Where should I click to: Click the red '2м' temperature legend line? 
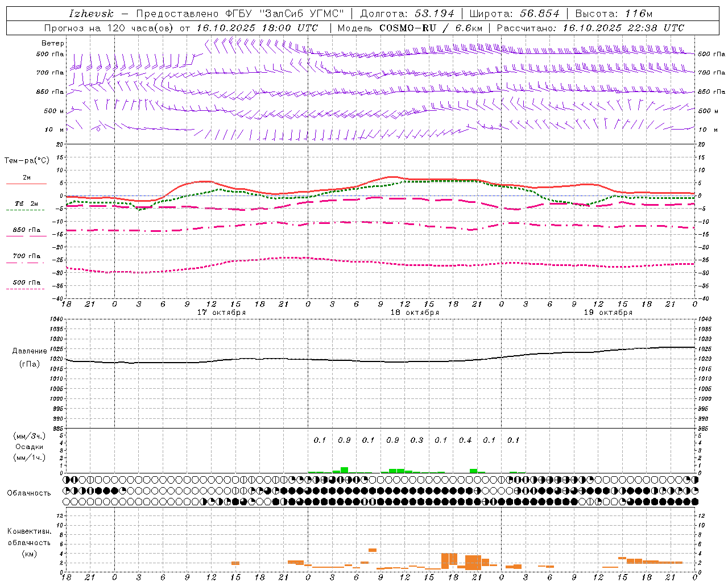point(26,184)
